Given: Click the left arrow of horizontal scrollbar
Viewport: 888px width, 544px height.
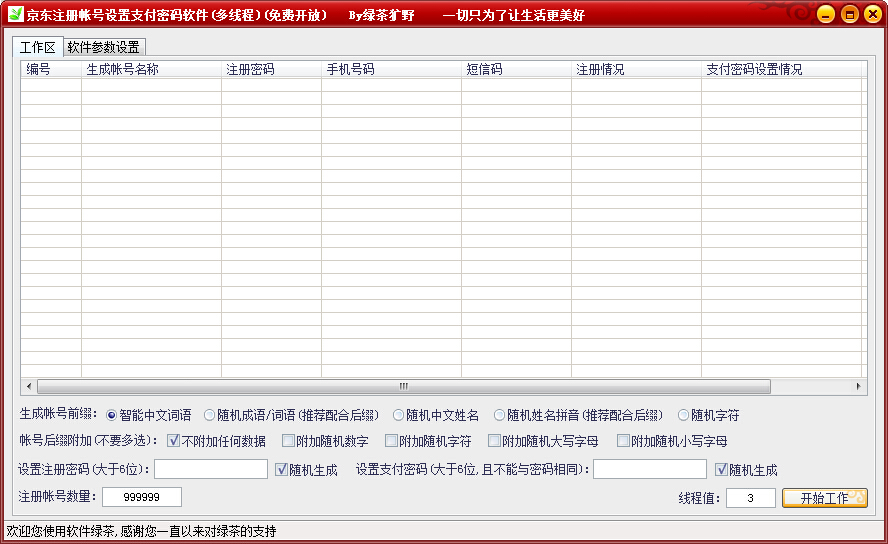Looking at the screenshot, I should tap(28, 386).
